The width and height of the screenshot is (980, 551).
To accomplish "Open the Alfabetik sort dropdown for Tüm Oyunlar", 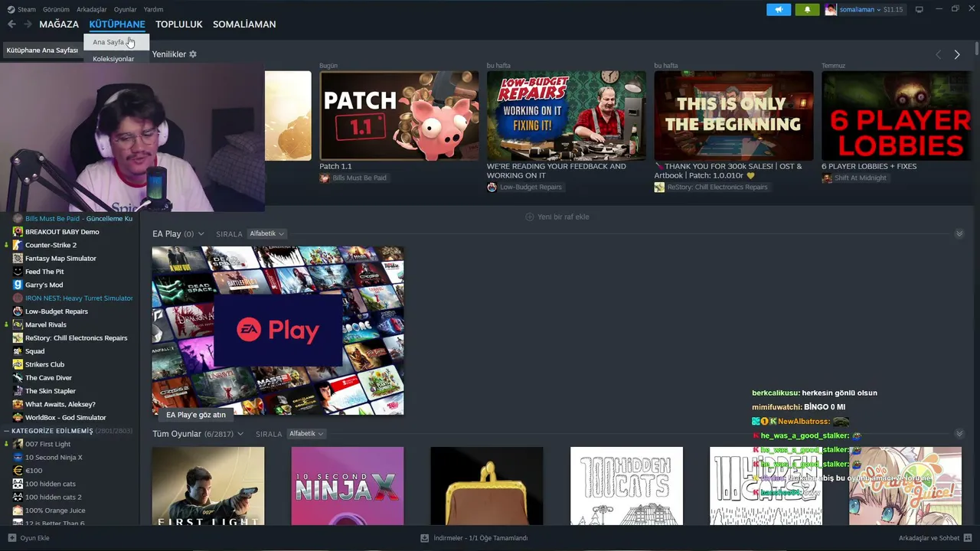I will click(306, 434).
